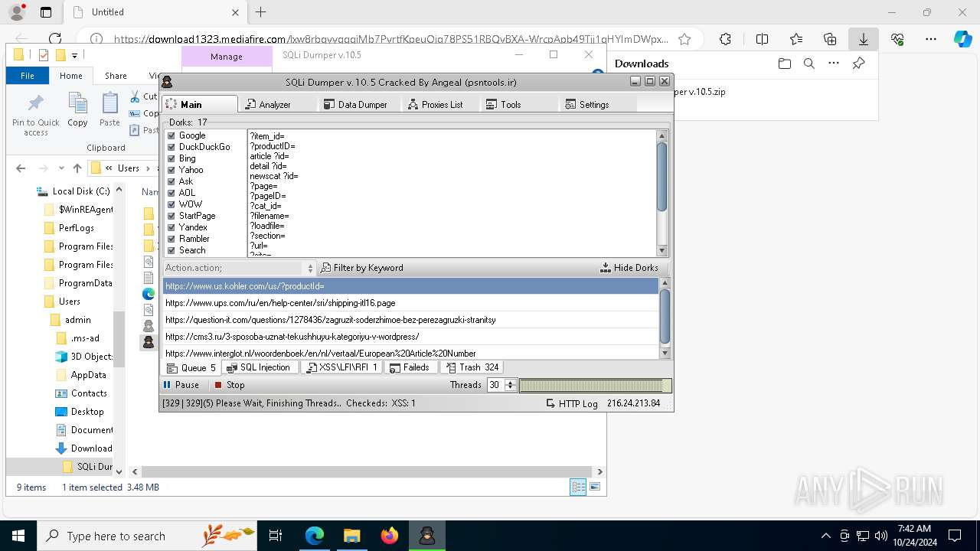Viewport: 980px width, 551px height.
Task: Disable the AOL search engine
Action: tap(171, 193)
